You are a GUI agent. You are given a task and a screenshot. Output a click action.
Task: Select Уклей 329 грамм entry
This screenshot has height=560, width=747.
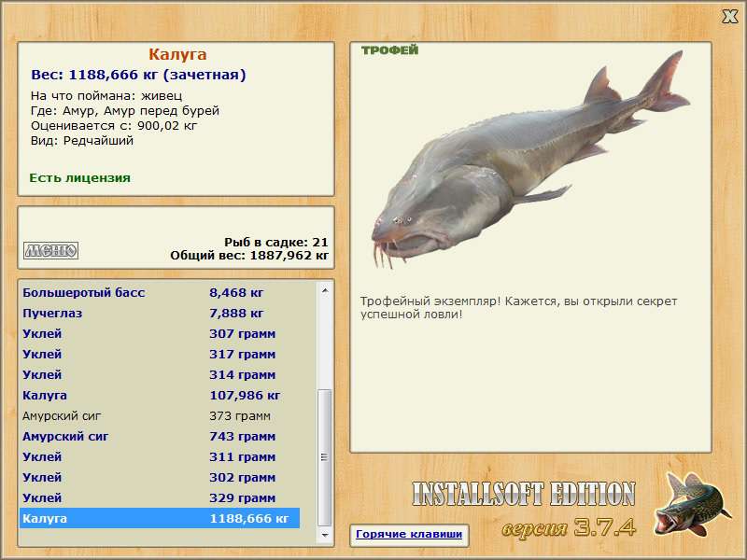point(160,497)
